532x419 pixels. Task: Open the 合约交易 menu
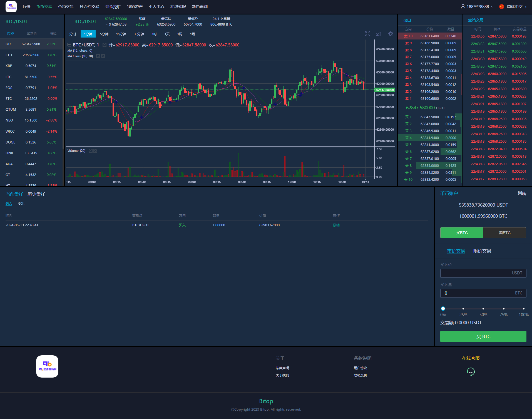[66, 7]
